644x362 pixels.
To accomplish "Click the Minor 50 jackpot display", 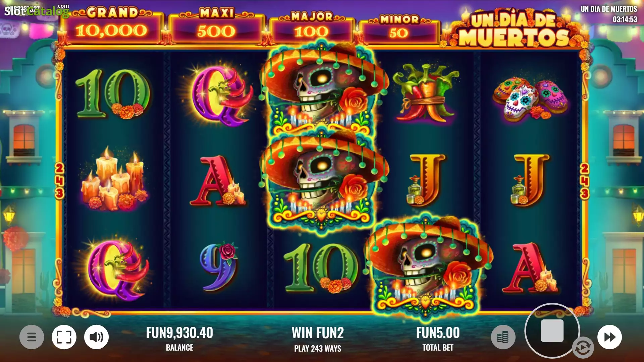I will pyautogui.click(x=398, y=29).
